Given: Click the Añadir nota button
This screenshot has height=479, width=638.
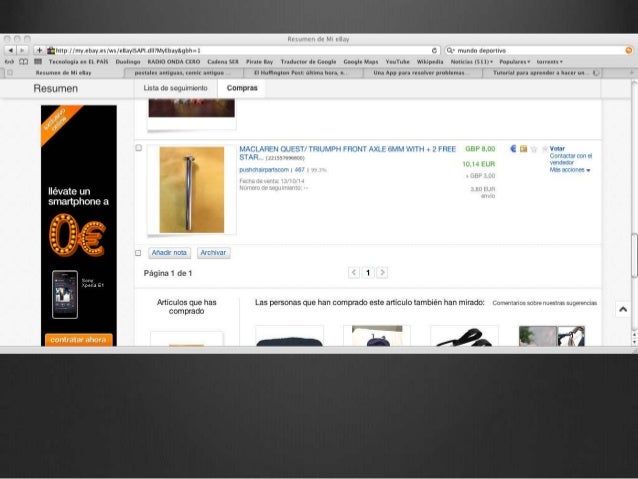Looking at the screenshot, I should [169, 253].
